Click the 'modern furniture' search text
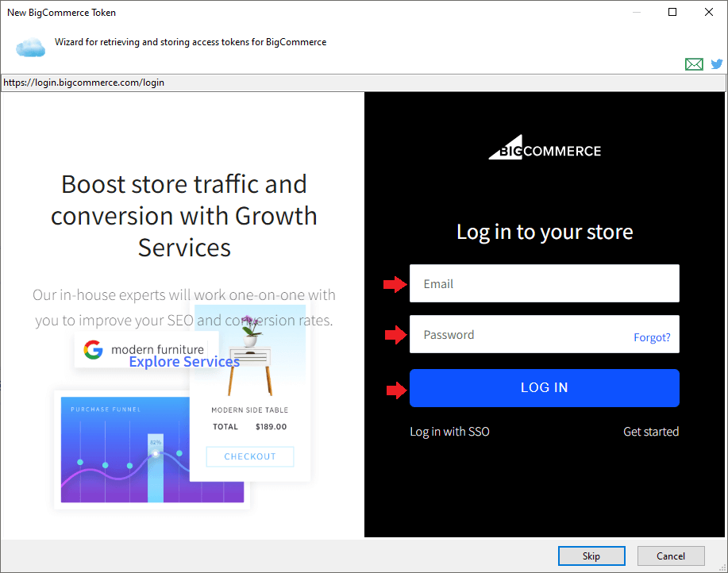This screenshot has width=728, height=573. pyautogui.click(x=157, y=349)
